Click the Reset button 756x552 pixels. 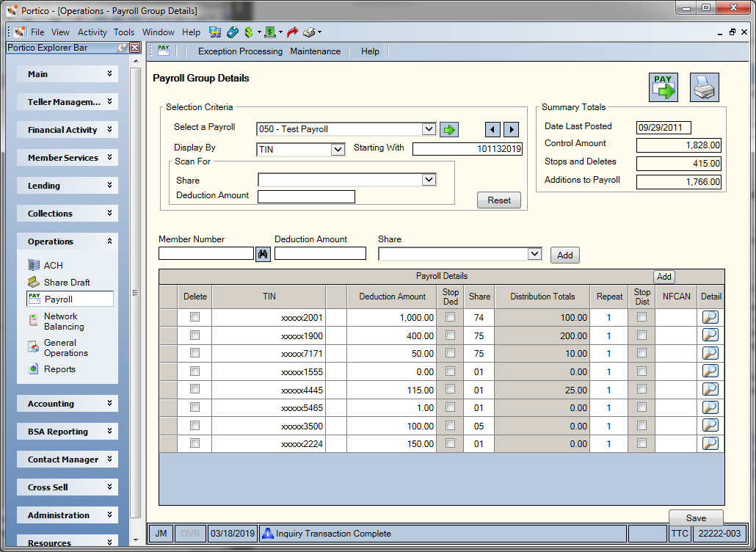tap(499, 200)
